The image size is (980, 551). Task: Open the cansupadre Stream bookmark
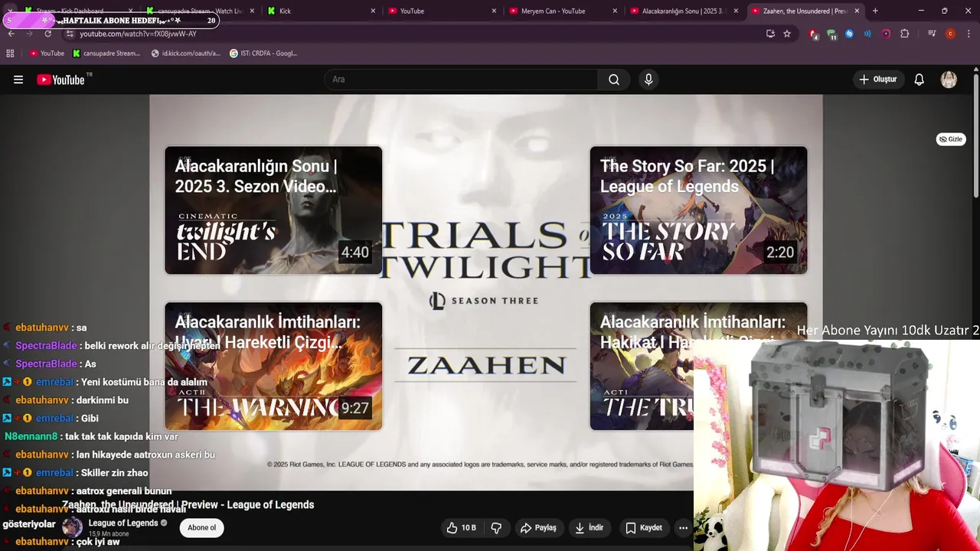(106, 54)
